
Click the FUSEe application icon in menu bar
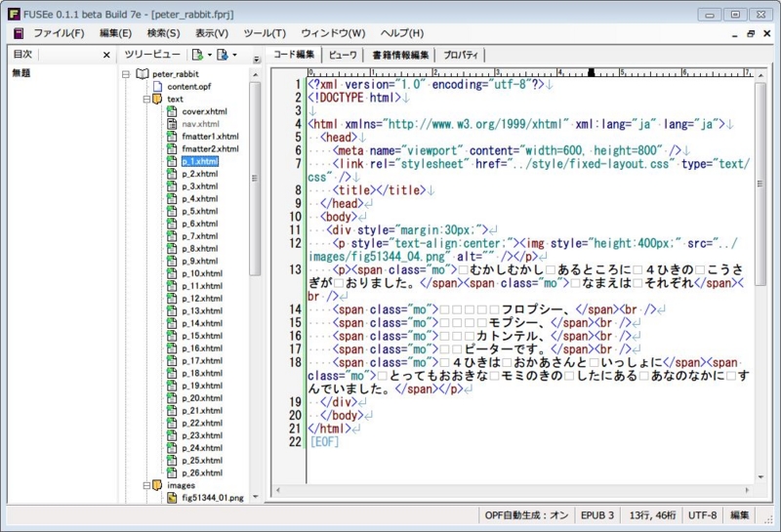pyautogui.click(x=18, y=33)
